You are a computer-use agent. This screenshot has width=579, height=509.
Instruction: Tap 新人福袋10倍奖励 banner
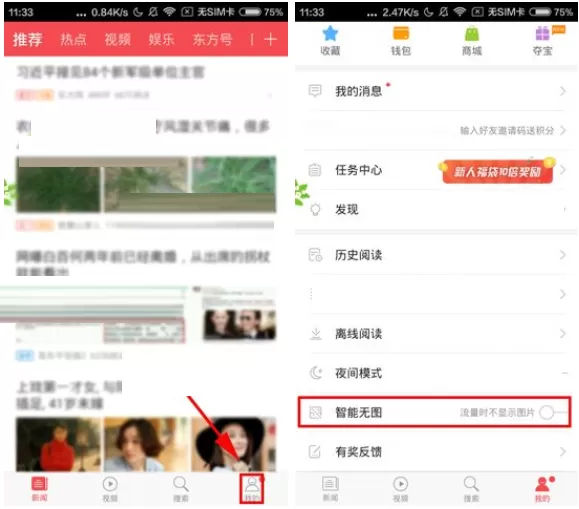tap(497, 171)
